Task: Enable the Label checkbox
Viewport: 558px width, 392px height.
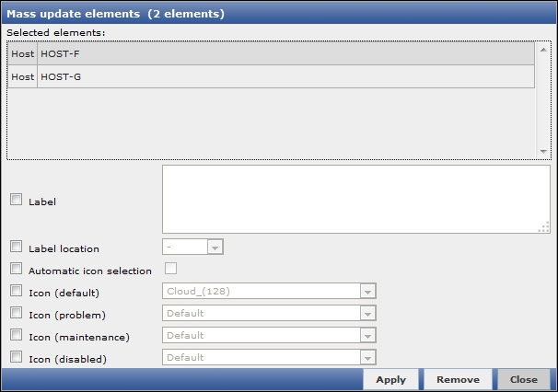Action: [16, 200]
